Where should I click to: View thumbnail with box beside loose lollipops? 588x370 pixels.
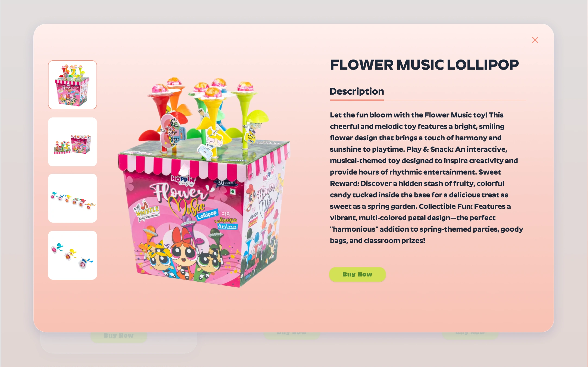click(x=73, y=142)
